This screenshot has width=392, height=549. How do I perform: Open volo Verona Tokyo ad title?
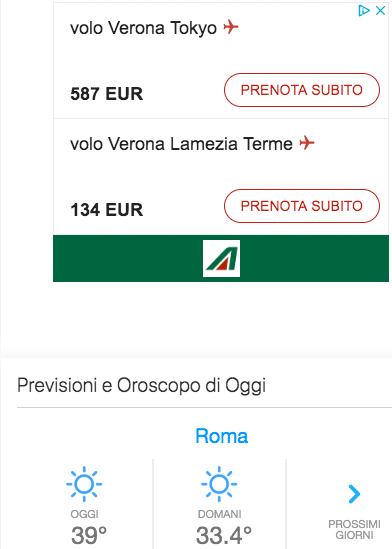click(144, 28)
